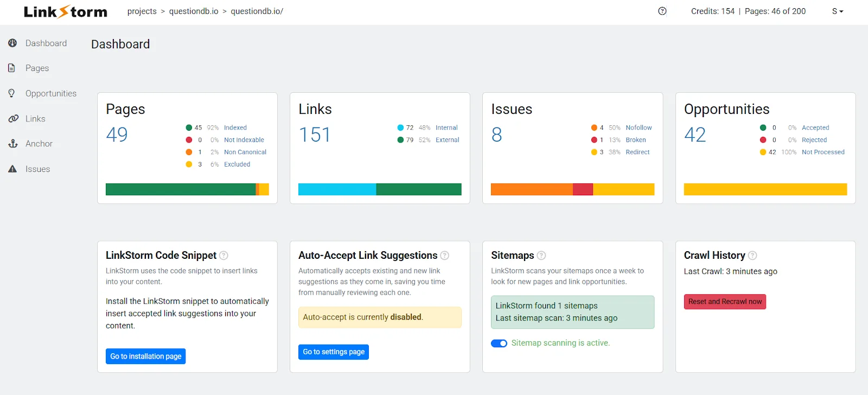Open Opportunities in the sidebar menu
Viewport: 868px width, 395px height.
(51, 93)
